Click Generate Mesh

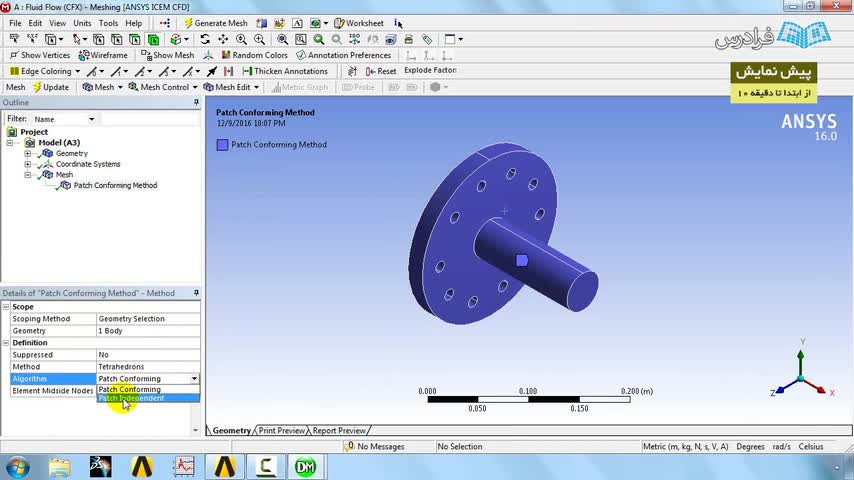[x=216, y=23]
